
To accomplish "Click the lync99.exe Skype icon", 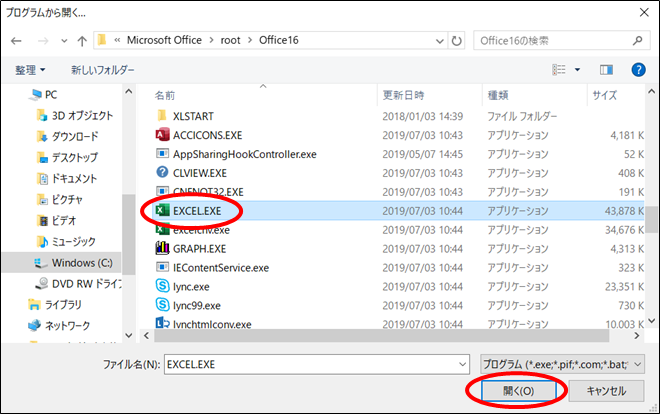I will [x=162, y=305].
